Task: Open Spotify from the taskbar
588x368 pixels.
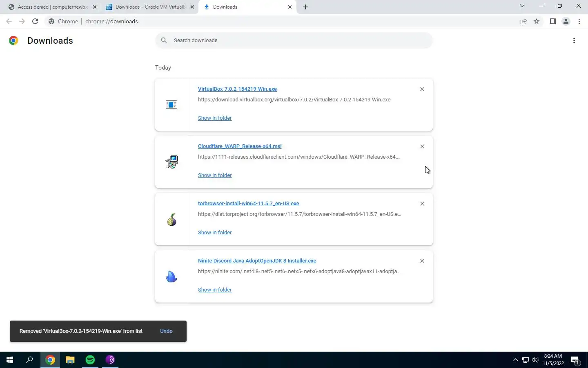Action: tap(90, 360)
